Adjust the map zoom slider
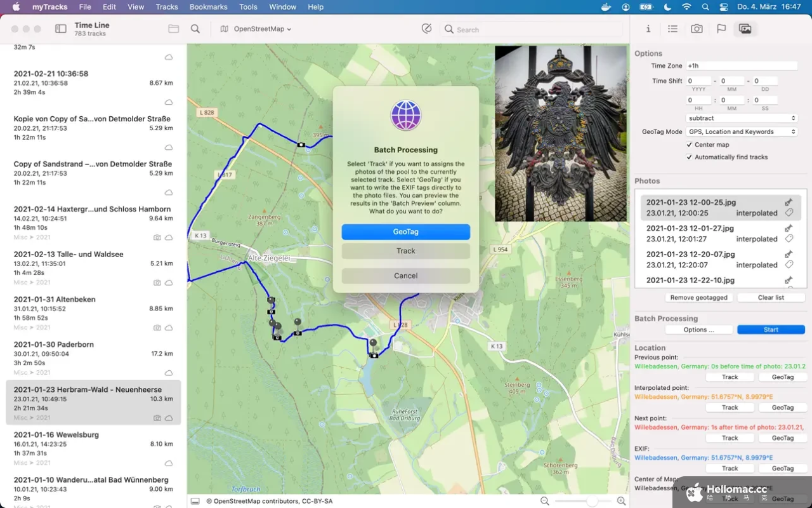This screenshot has width=812, height=508. click(591, 501)
